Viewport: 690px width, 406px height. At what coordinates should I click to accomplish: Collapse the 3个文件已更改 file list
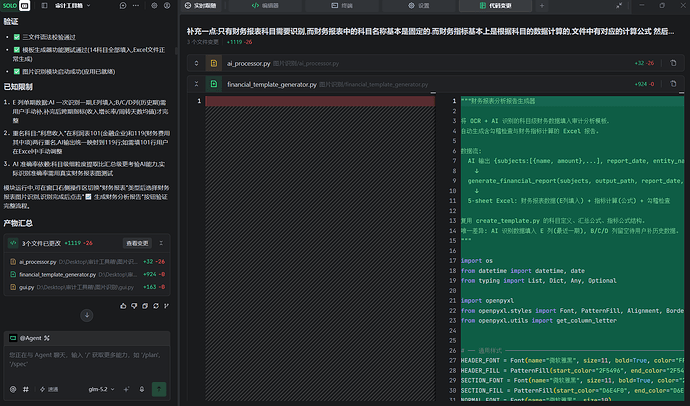161,243
